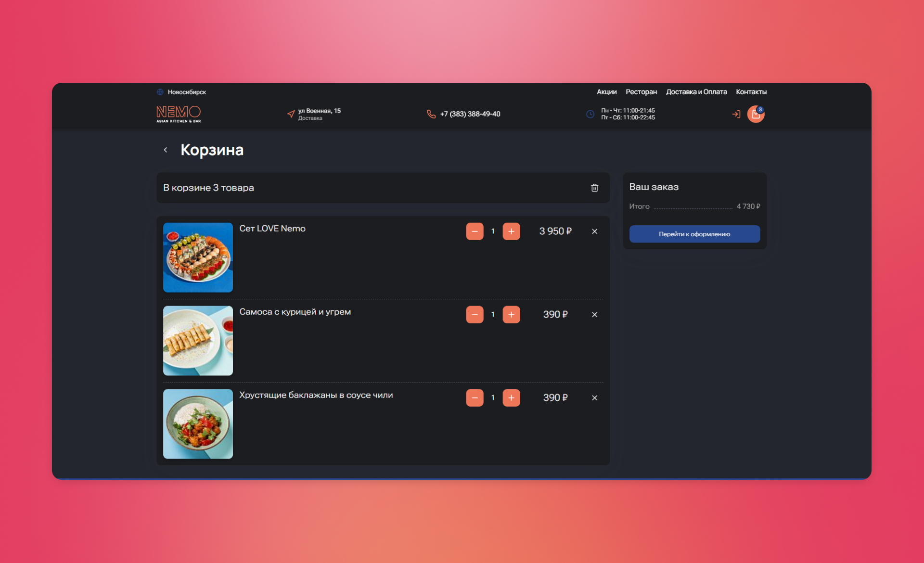
Task: Increase quantity of Сет LOVE Nemo
Action: click(511, 231)
